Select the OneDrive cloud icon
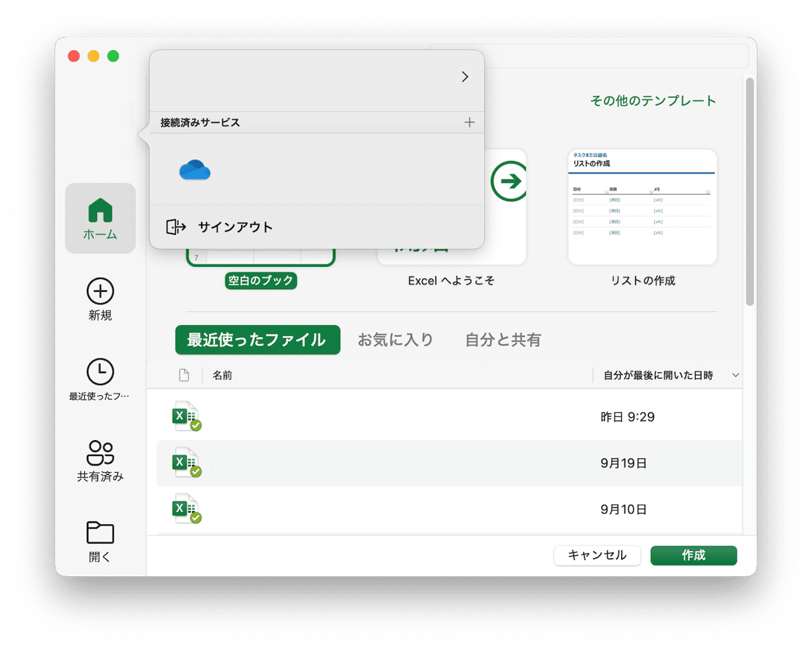The width and height of the screenshot is (812, 649). tap(194, 170)
